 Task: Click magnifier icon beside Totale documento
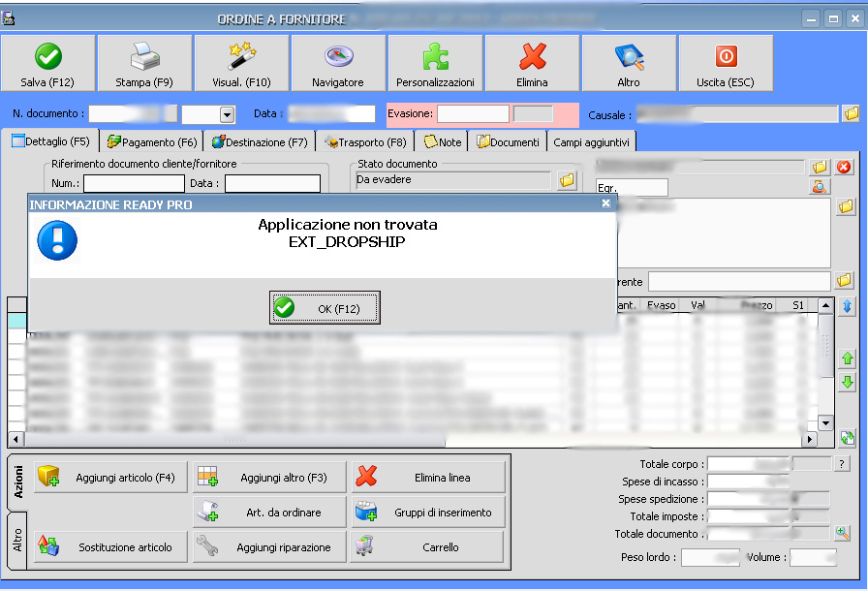coord(843,533)
